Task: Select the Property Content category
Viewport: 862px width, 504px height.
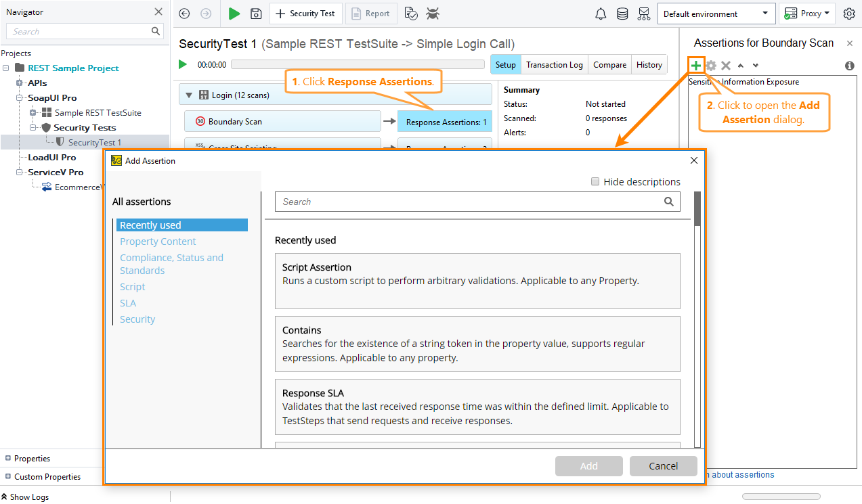Action: [x=158, y=242]
